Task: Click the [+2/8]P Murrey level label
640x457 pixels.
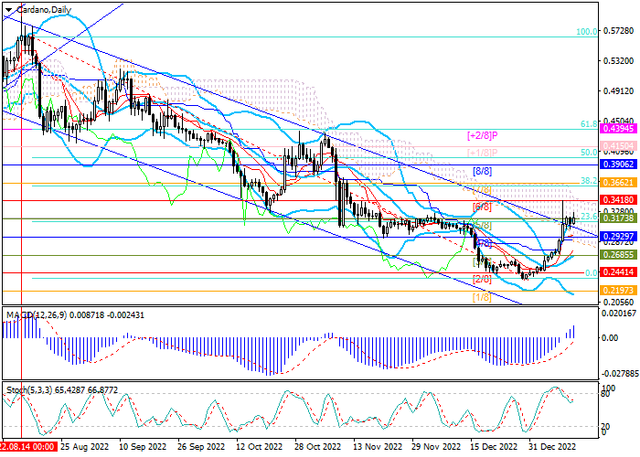Action: click(485, 134)
